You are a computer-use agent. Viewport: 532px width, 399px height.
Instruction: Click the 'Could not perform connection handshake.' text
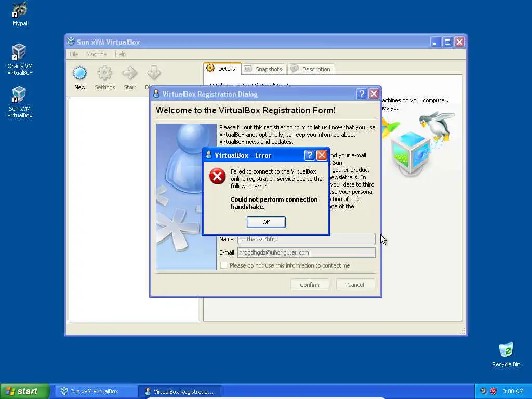[274, 203]
